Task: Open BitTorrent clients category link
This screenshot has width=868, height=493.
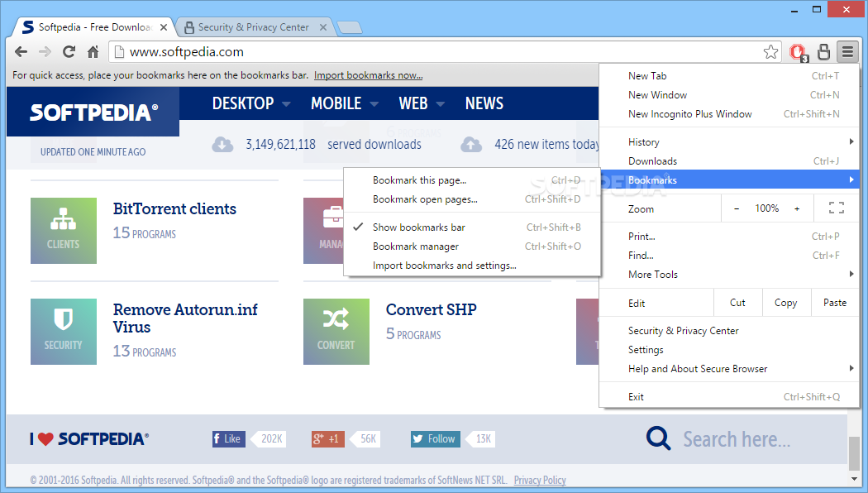Action: coord(174,208)
